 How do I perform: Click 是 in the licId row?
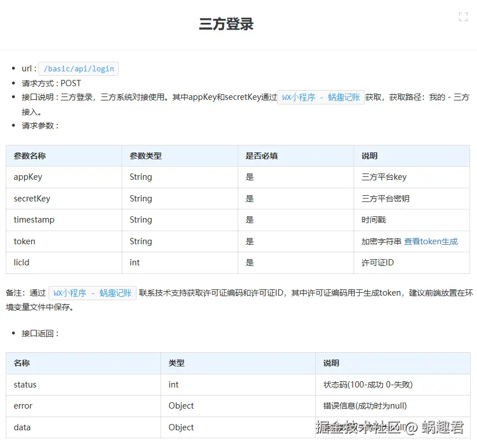click(x=250, y=263)
